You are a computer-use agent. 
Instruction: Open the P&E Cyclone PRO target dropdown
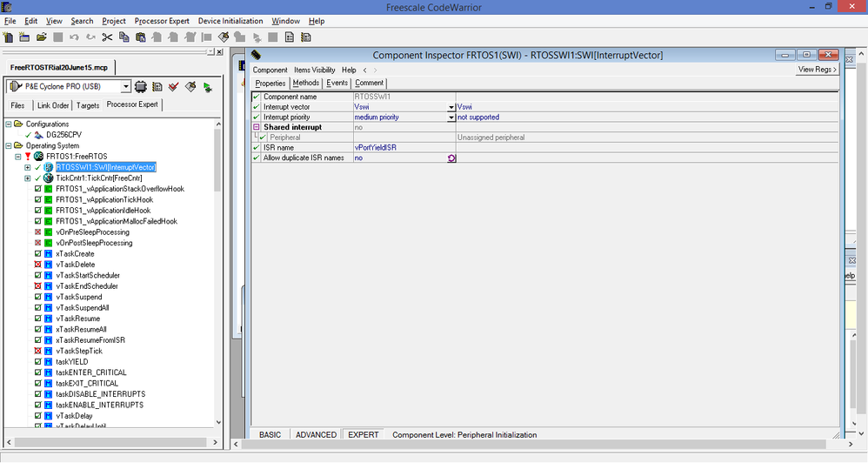(125, 86)
